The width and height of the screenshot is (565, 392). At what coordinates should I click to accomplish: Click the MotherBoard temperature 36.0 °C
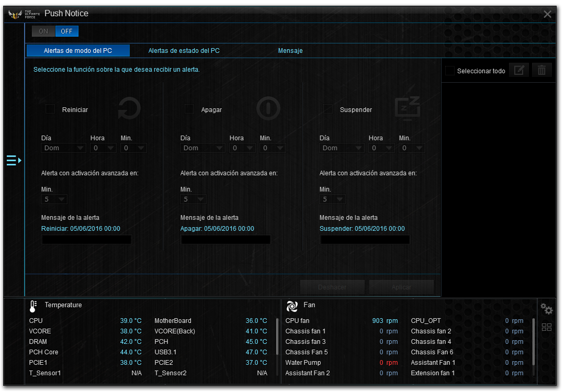(256, 321)
